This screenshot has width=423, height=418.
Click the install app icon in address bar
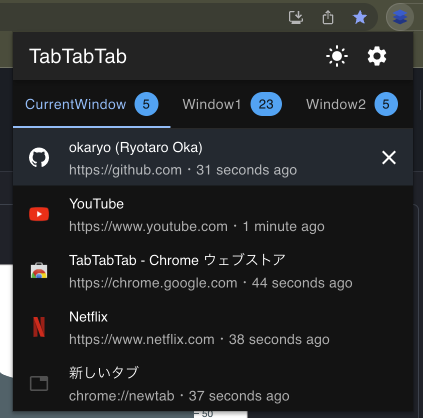pyautogui.click(x=296, y=17)
